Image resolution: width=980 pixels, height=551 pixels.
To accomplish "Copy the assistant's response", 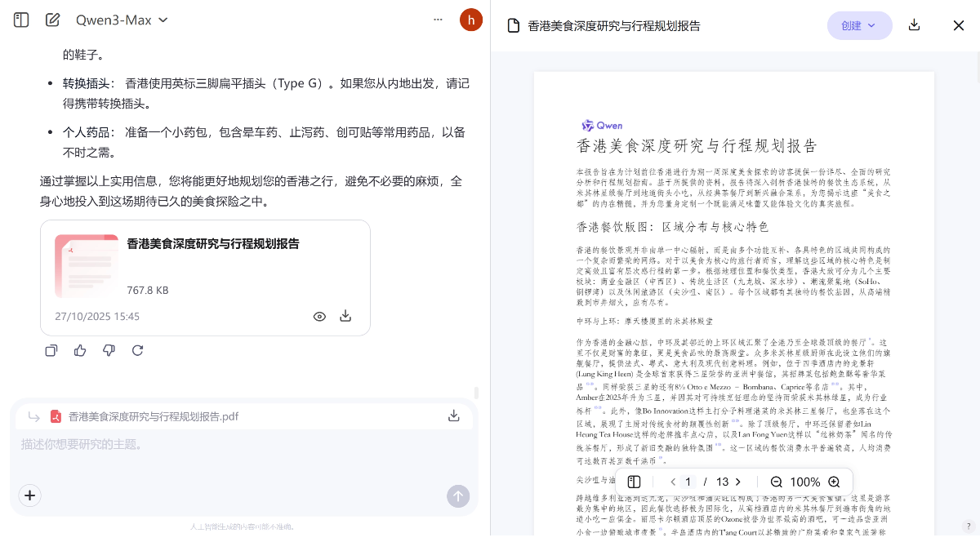I will coord(51,349).
